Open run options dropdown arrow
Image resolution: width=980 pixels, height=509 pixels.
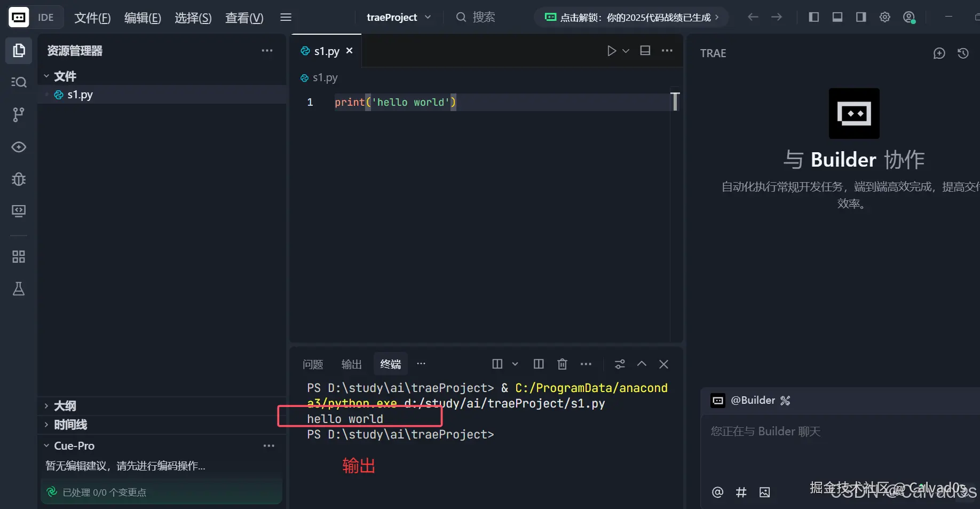[626, 51]
